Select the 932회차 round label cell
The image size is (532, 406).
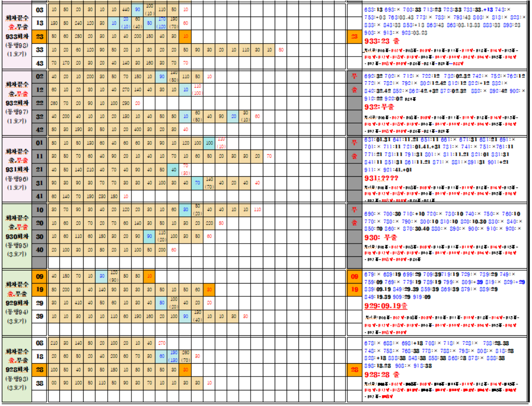point(17,103)
